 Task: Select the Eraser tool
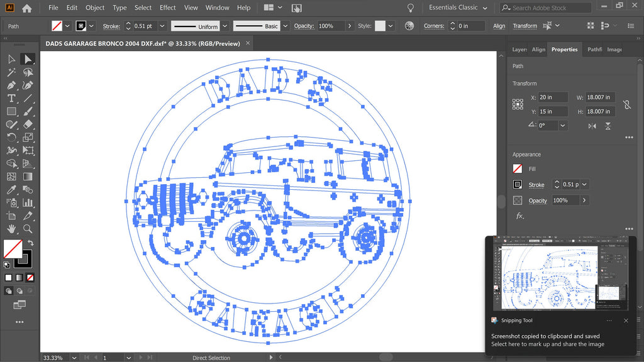[x=28, y=124]
